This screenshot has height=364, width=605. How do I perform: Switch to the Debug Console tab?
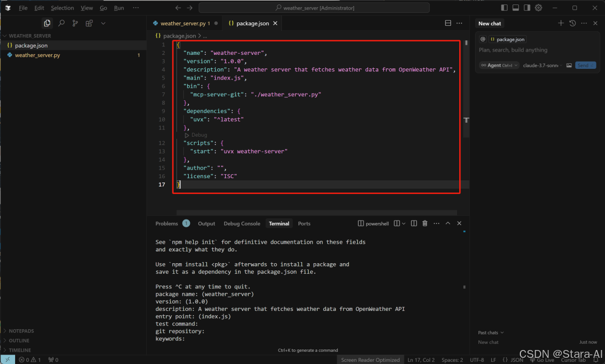click(242, 223)
